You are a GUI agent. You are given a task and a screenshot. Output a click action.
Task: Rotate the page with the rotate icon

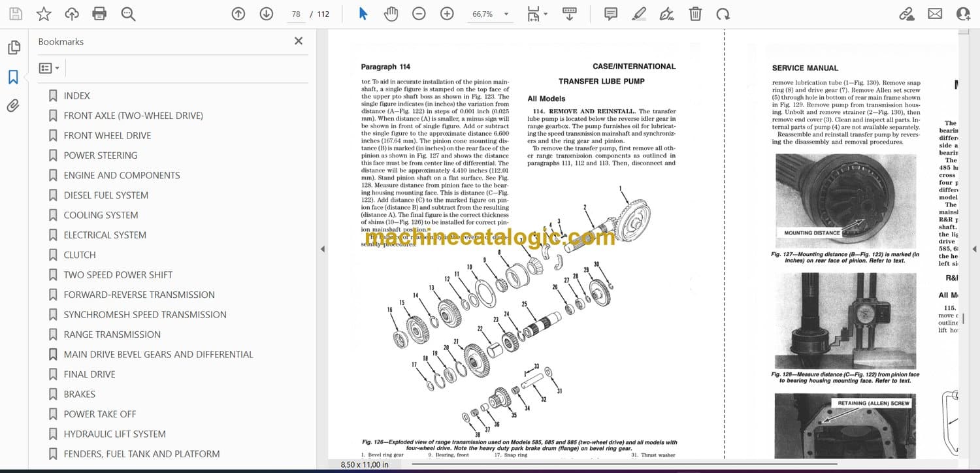723,14
